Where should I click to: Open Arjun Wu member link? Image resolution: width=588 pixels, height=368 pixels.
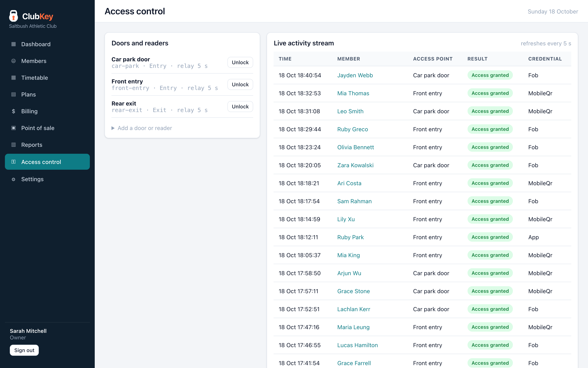(x=349, y=273)
